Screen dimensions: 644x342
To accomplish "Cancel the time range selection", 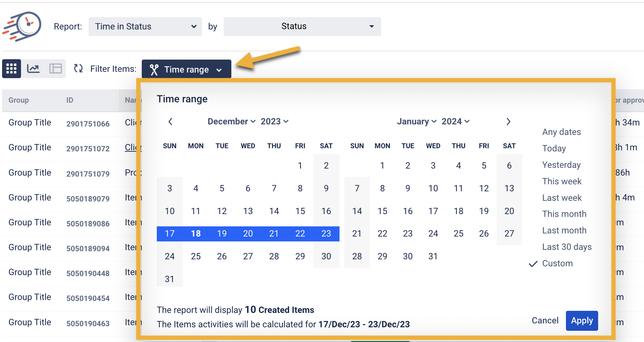I will [545, 321].
